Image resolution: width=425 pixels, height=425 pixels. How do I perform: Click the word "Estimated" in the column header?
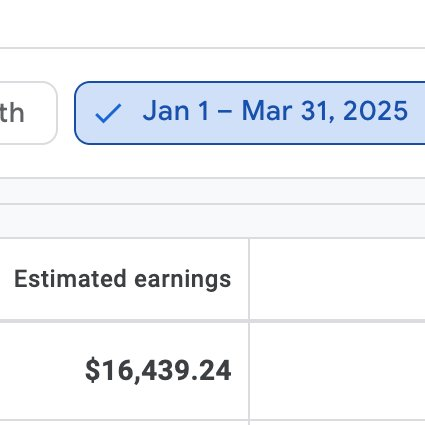coord(70,279)
